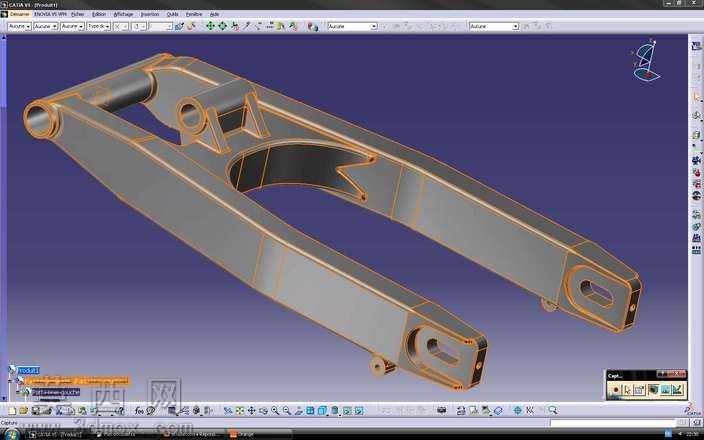
Task: Open the third Aucune dropdown in toolbar
Action: pyautogui.click(x=72, y=26)
